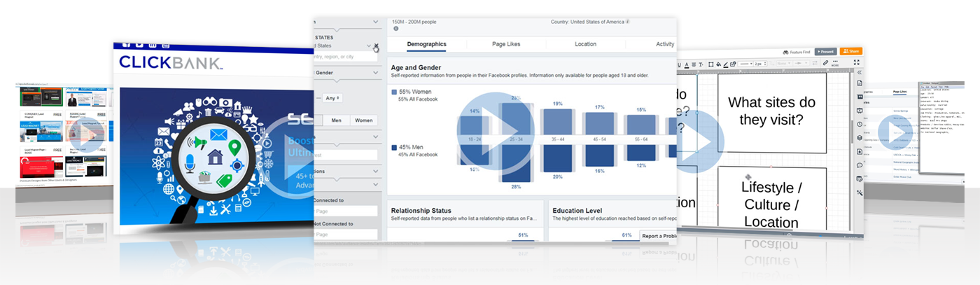Screen dimensions: 980x285
Task: Click the link icon in diagram toolbar
Action: tap(826, 63)
